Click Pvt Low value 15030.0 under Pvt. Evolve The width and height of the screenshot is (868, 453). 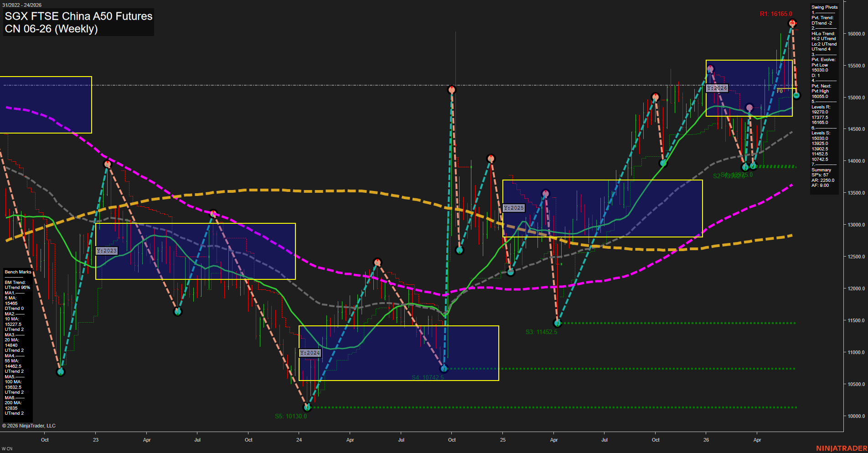coord(820,70)
